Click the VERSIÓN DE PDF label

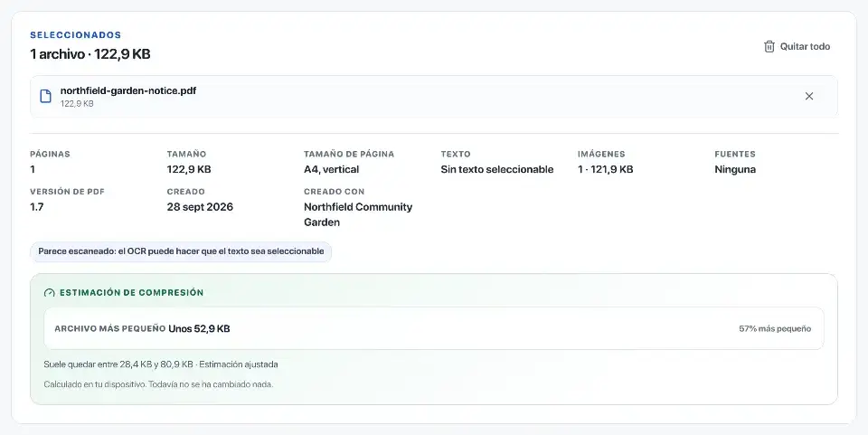(68, 192)
